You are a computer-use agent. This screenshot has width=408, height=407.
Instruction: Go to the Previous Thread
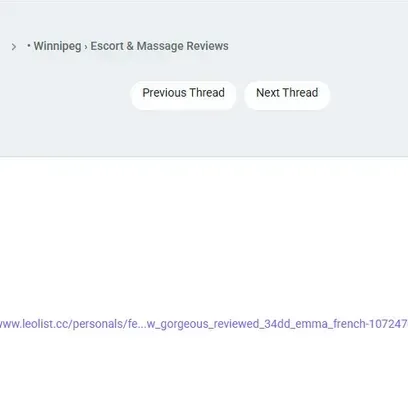point(183,93)
